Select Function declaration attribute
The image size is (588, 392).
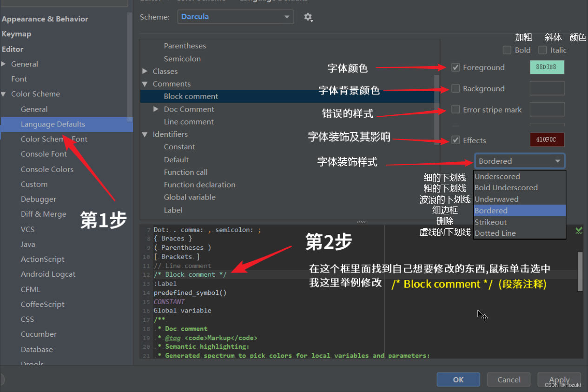[x=199, y=185]
